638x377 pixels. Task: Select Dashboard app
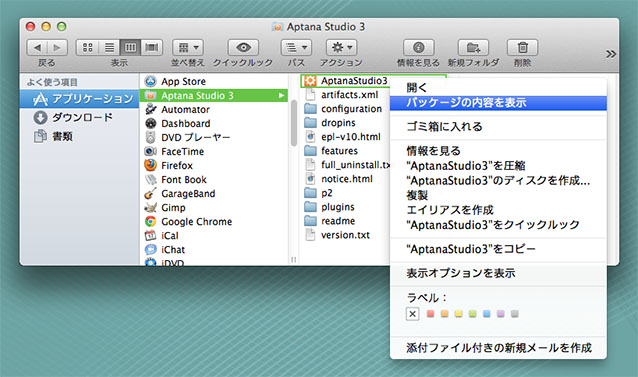click(214, 123)
